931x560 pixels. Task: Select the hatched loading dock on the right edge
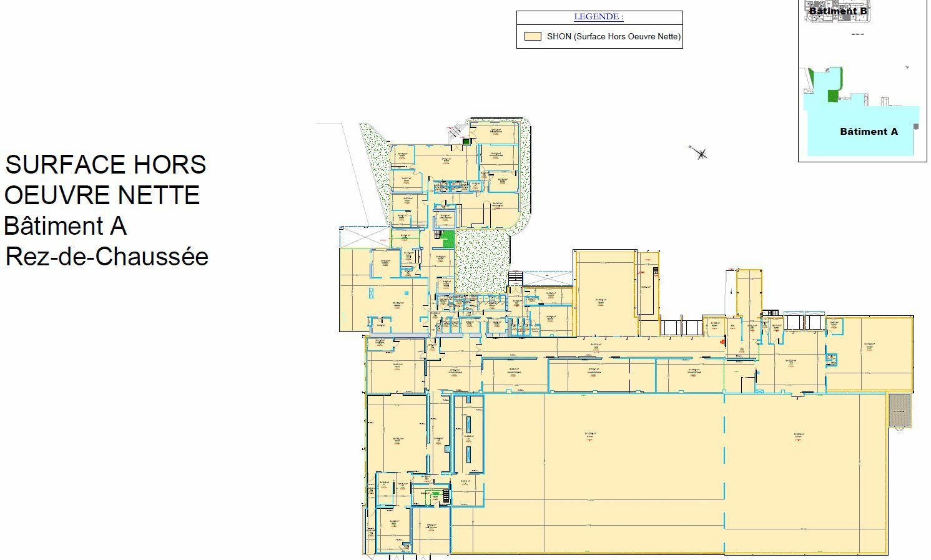899,409
